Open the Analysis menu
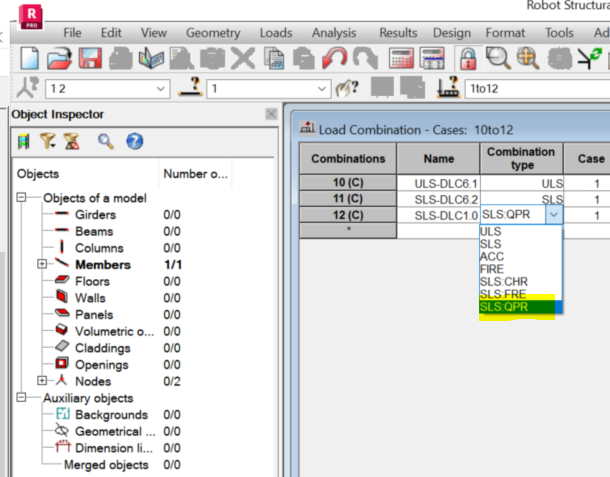This screenshot has width=610, height=477. pos(334,33)
